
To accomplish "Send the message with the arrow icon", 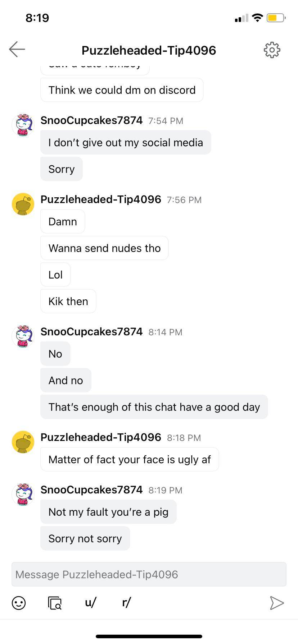I will [277, 603].
